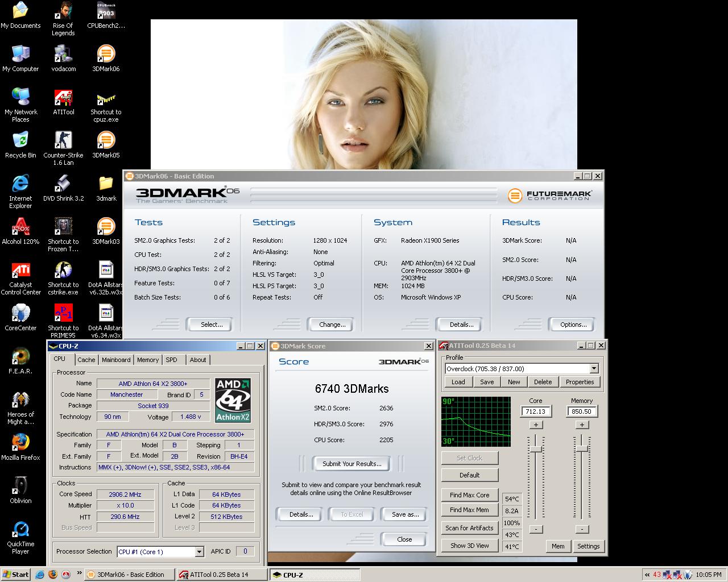Click the Memory clock slider handle
This screenshot has height=582, width=728.
click(582, 449)
